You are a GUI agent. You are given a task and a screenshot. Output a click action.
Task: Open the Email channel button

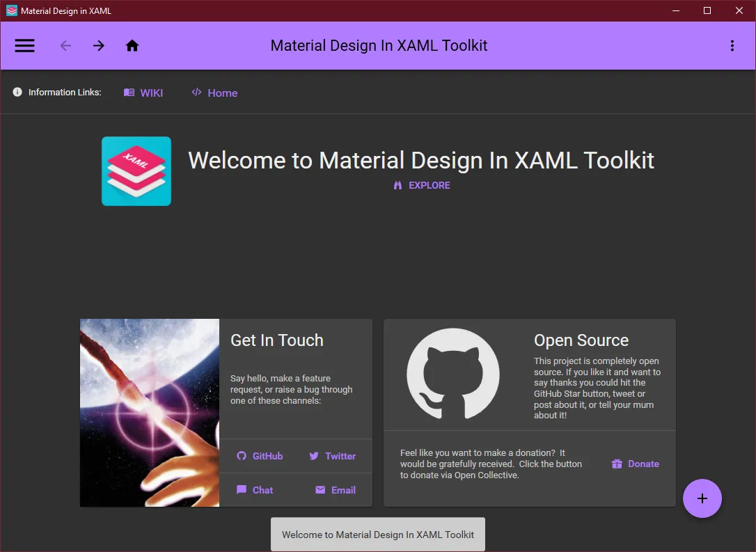coord(336,490)
